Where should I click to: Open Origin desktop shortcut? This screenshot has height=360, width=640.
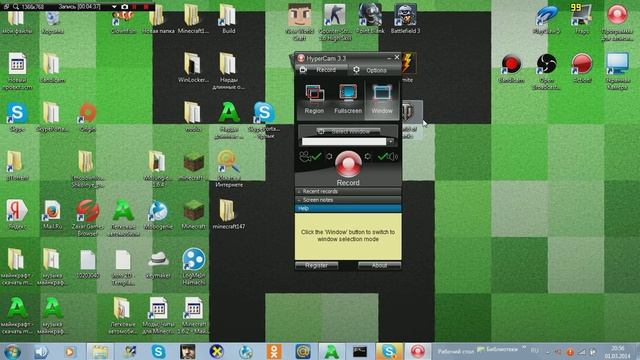[x=87, y=118]
